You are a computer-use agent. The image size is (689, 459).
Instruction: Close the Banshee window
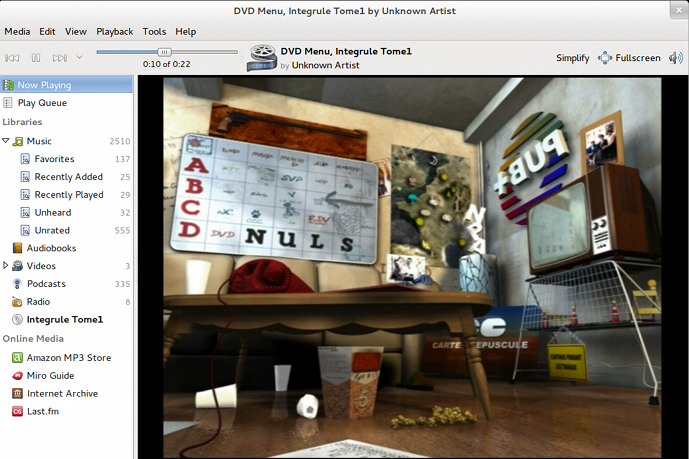679,10
